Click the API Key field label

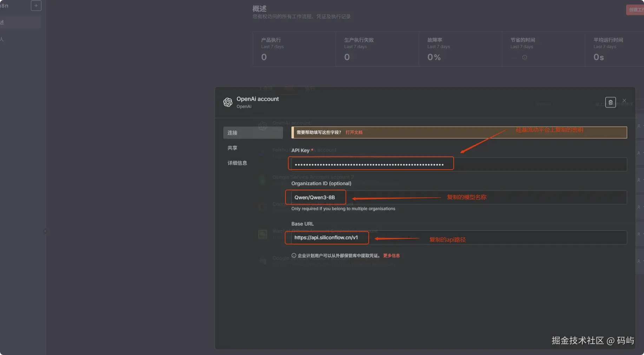301,150
